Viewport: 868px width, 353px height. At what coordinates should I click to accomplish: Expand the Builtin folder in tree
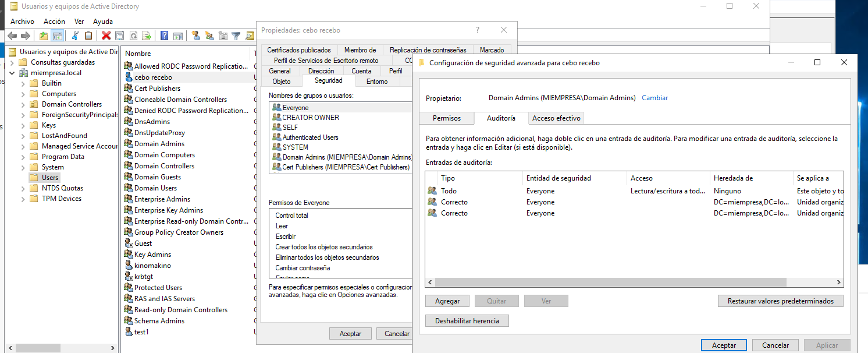pos(23,83)
